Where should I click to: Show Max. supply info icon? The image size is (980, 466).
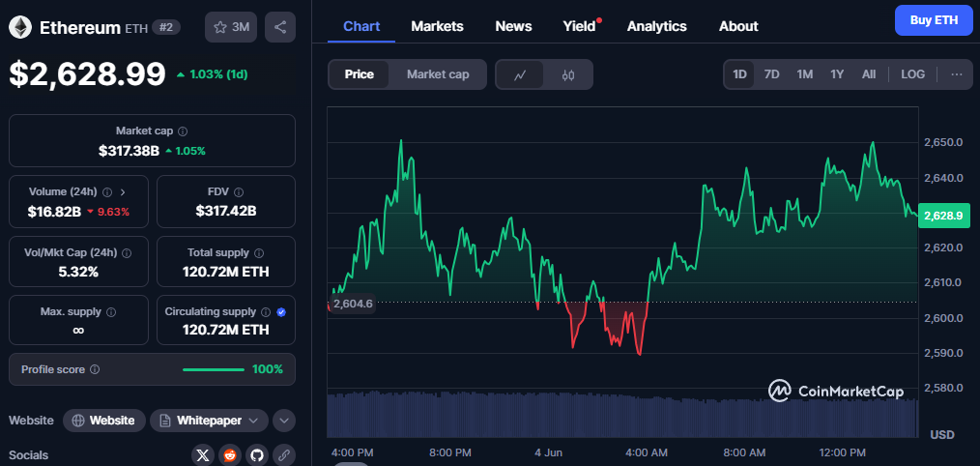112,311
